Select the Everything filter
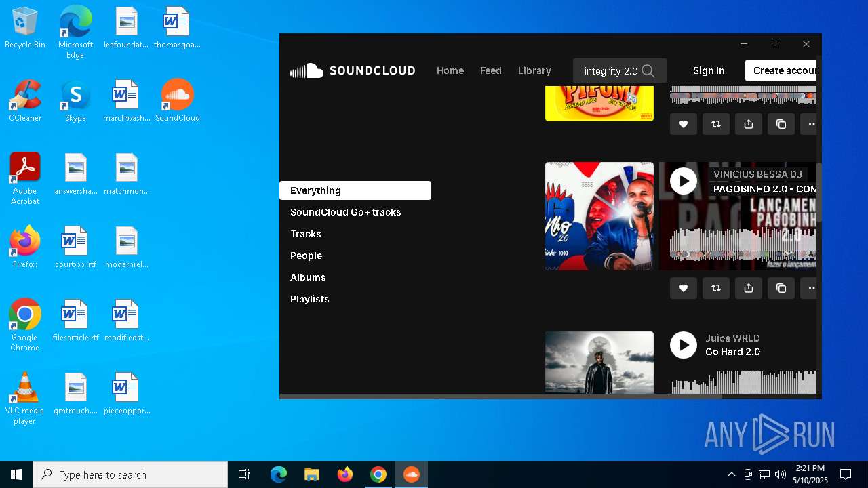Screen dimensions: 868x488 pos(355,190)
